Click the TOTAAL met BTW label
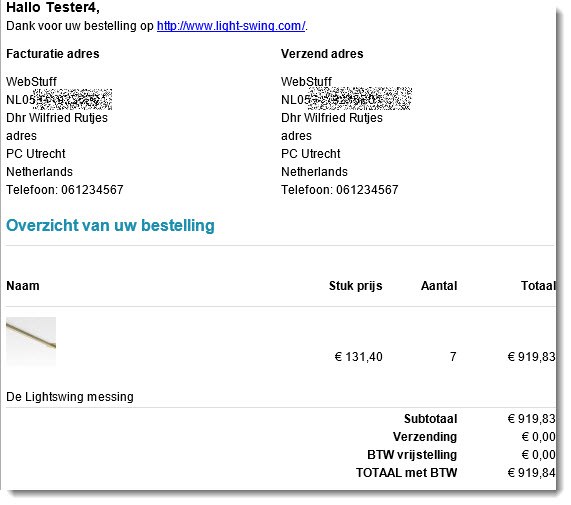571x505 pixels. click(x=406, y=473)
